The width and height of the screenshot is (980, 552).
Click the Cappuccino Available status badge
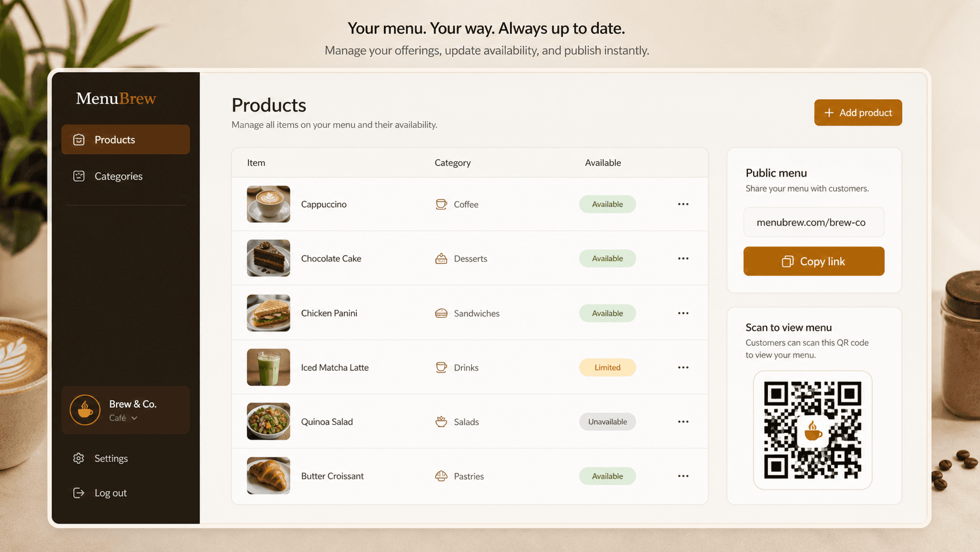pos(607,204)
